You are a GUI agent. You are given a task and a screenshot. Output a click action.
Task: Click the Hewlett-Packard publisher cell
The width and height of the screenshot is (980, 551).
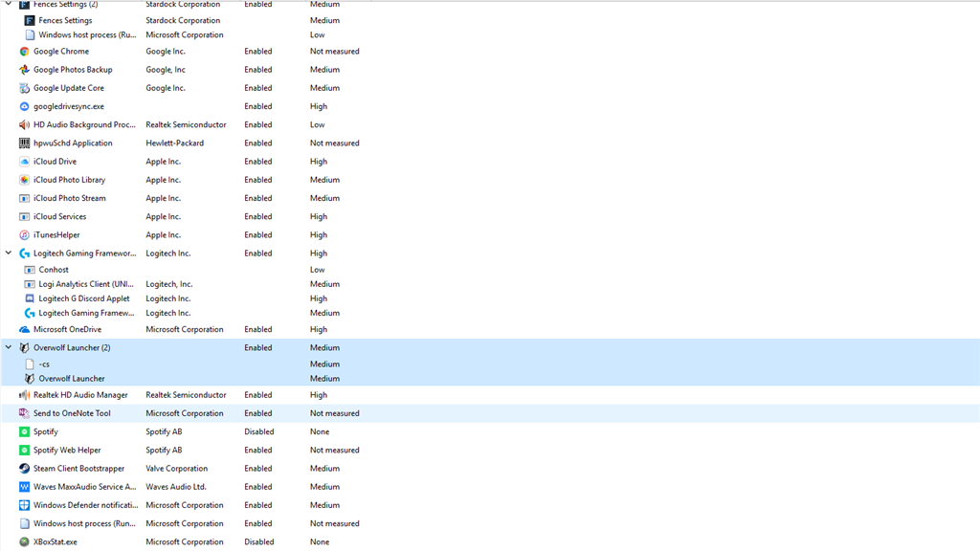click(x=174, y=143)
